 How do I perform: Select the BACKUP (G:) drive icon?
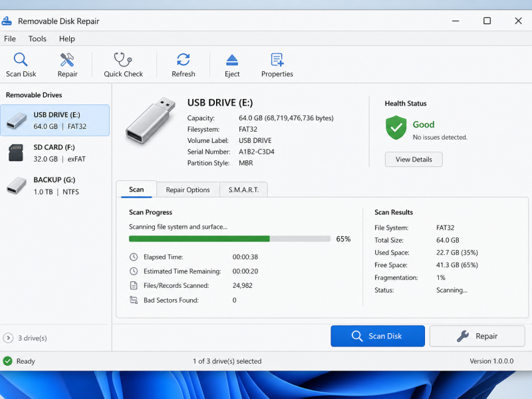tap(16, 186)
